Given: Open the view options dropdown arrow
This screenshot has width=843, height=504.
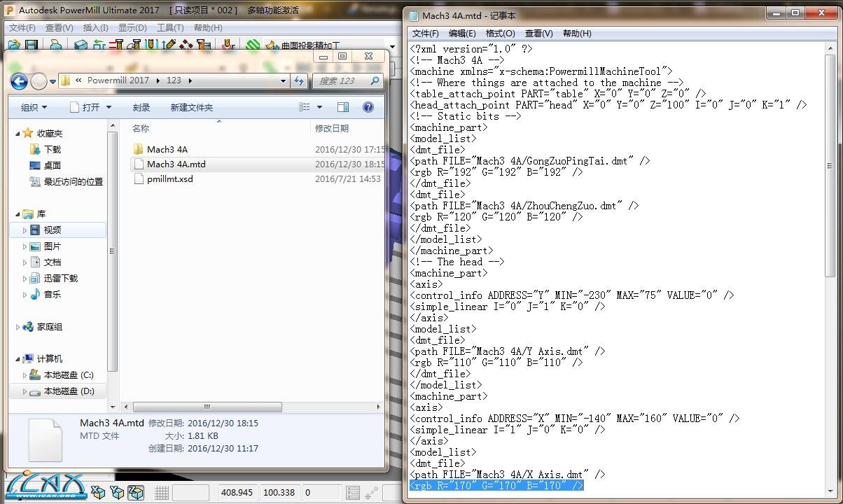Looking at the screenshot, I should [319, 107].
